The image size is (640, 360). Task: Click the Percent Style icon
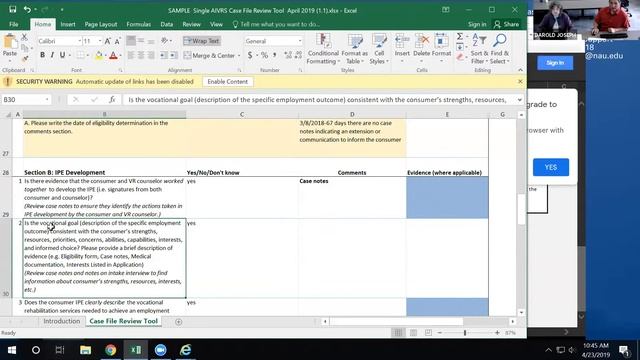click(x=264, y=55)
